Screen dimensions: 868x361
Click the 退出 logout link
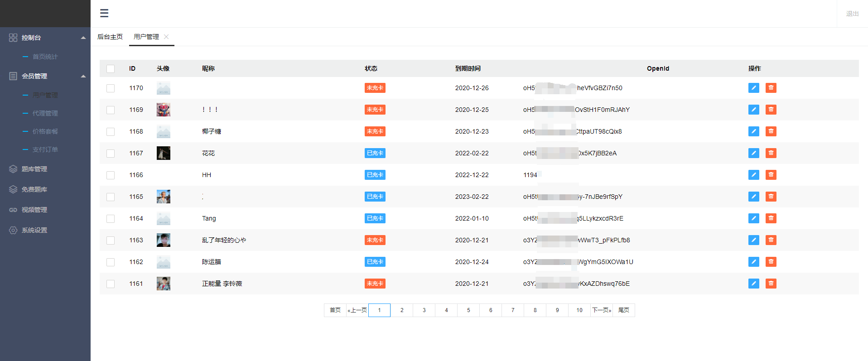(852, 14)
